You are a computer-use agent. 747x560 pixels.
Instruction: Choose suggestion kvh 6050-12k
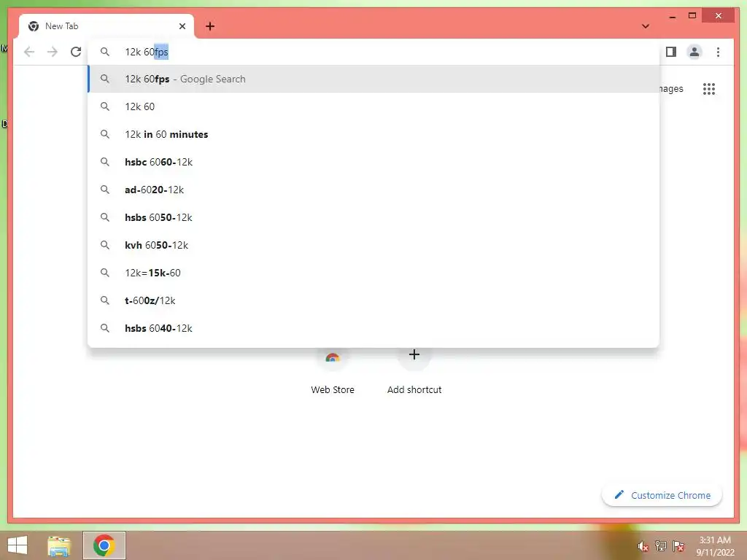click(374, 245)
